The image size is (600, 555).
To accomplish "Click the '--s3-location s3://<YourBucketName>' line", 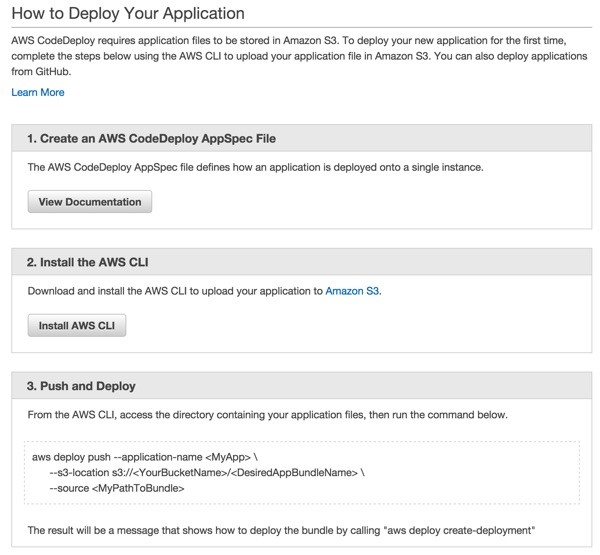I will [x=207, y=472].
